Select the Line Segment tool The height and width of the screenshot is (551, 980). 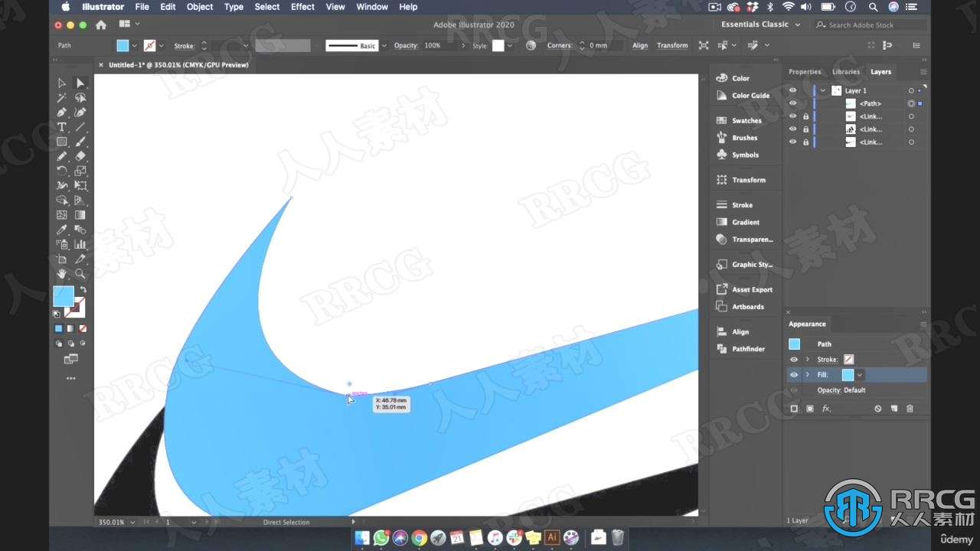click(x=80, y=127)
